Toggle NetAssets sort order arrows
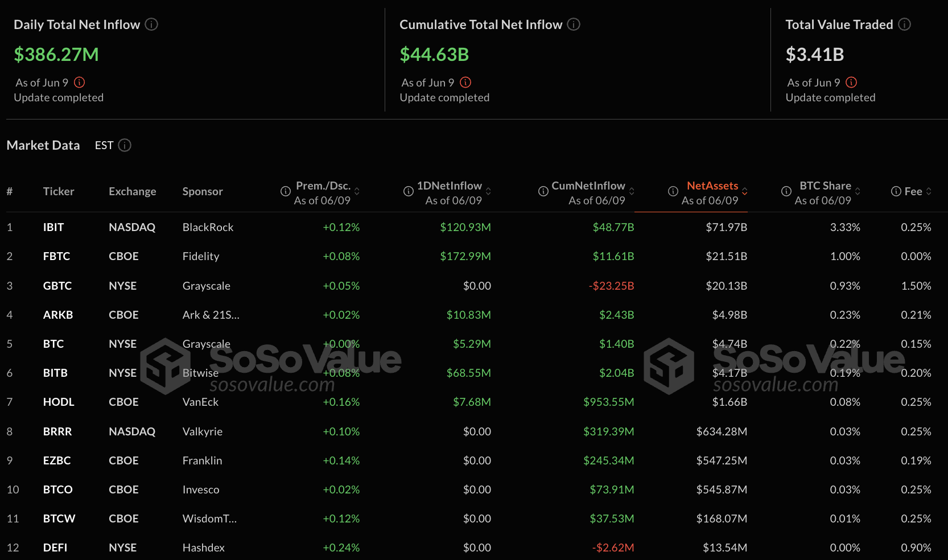Screen dimensions: 948x560 (744, 191)
